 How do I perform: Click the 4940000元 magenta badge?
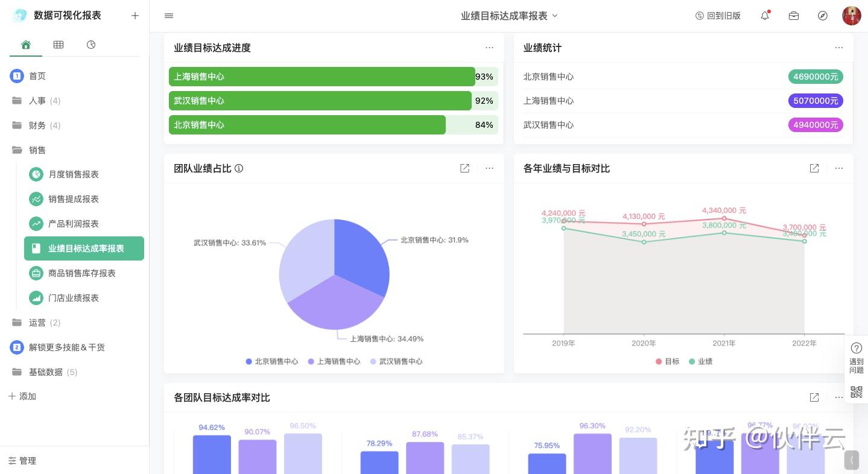(816, 125)
